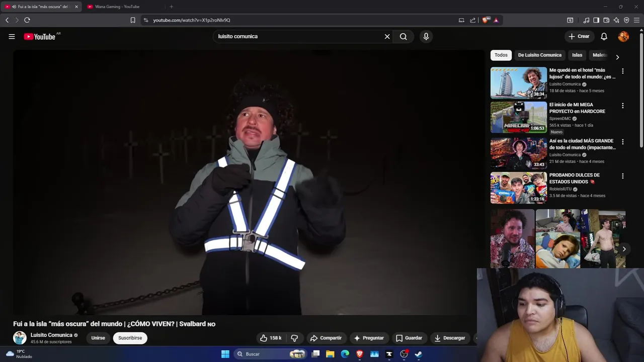Open Windows Start menu
The image size is (644, 362).
point(225,354)
